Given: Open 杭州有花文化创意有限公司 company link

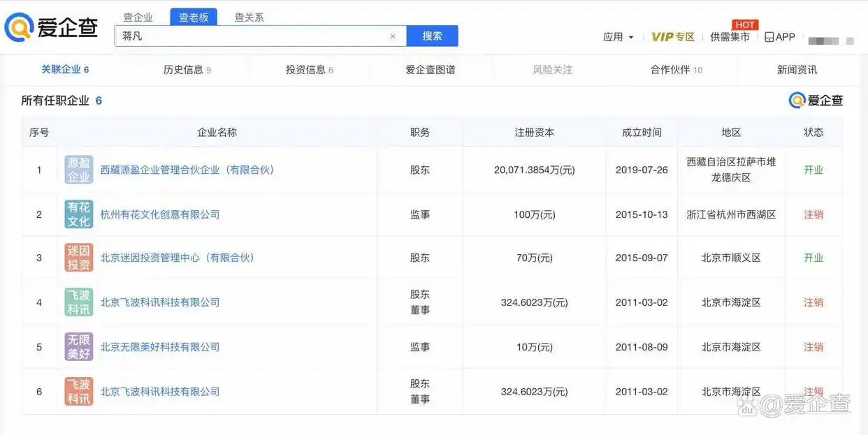Looking at the screenshot, I should (x=160, y=214).
